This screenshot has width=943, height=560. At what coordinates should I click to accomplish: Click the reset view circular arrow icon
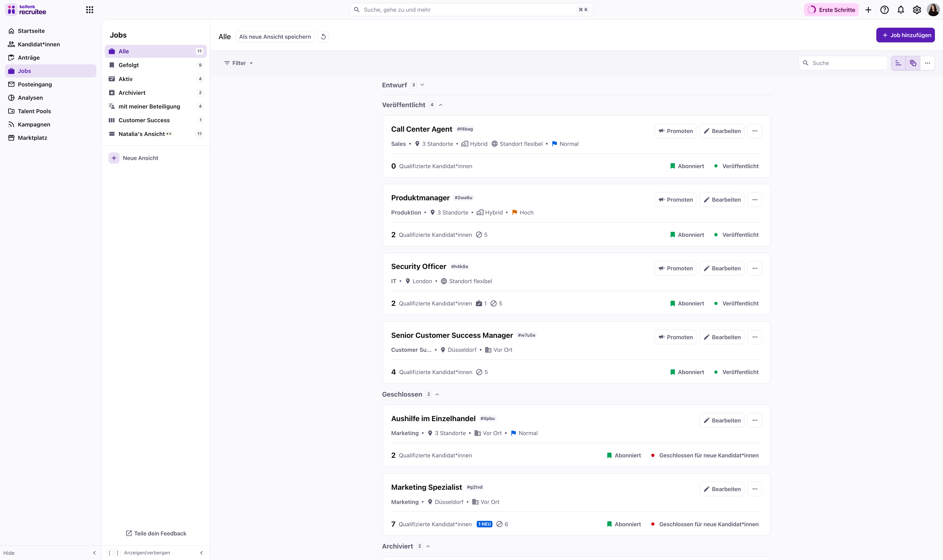pyautogui.click(x=323, y=37)
